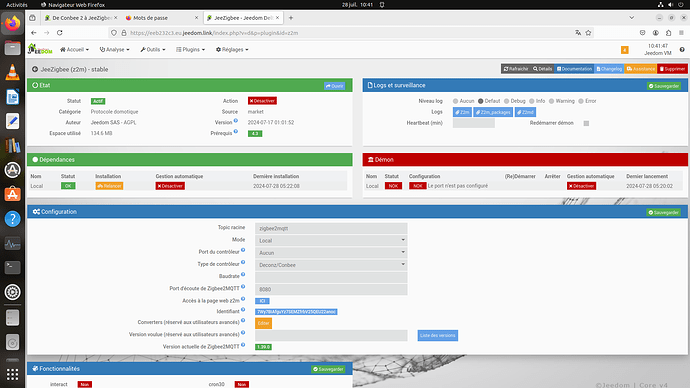Open the Port du contrôleur dropdown
Screen dimensions: 690x388
[x=331, y=253]
